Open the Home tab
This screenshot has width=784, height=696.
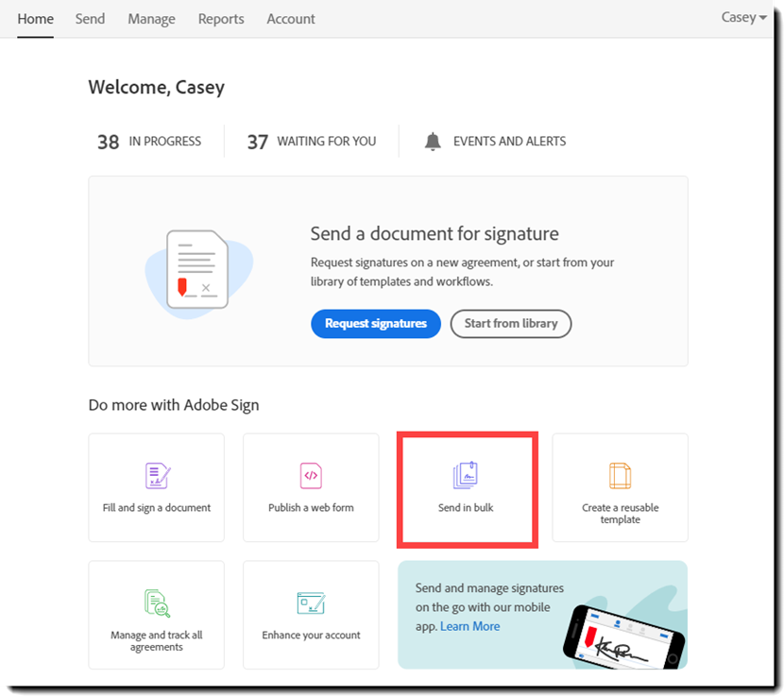tap(36, 19)
